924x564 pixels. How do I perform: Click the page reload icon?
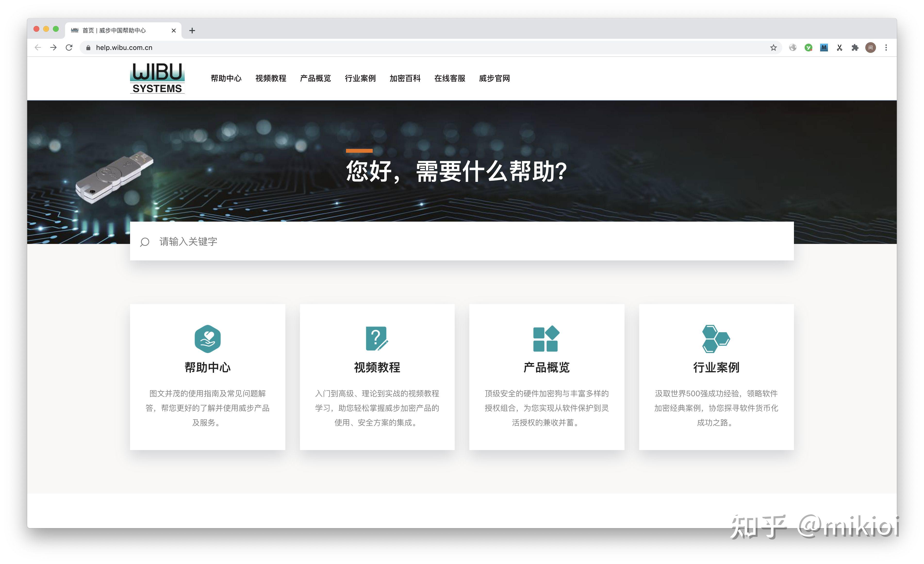click(69, 48)
